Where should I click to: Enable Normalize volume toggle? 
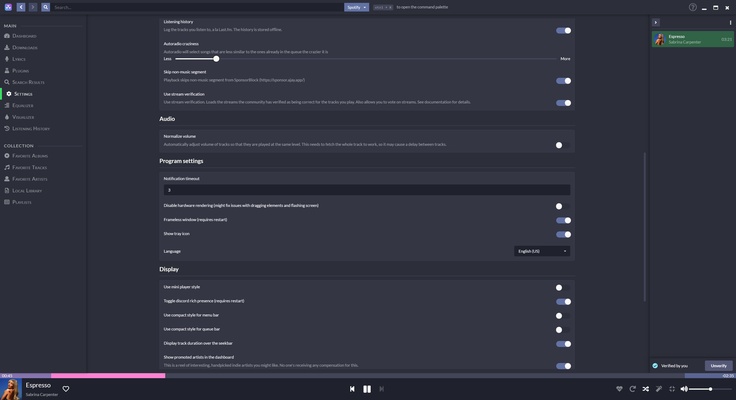click(x=563, y=145)
